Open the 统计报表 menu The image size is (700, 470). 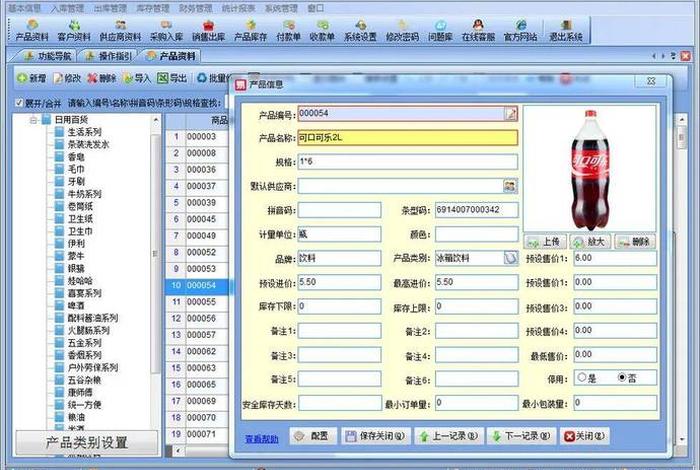238,8
